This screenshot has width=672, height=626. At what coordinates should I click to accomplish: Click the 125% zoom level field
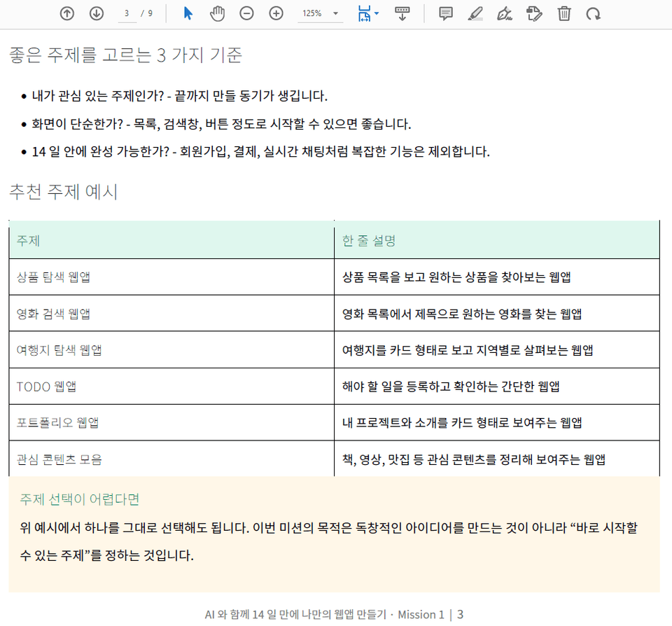[313, 14]
